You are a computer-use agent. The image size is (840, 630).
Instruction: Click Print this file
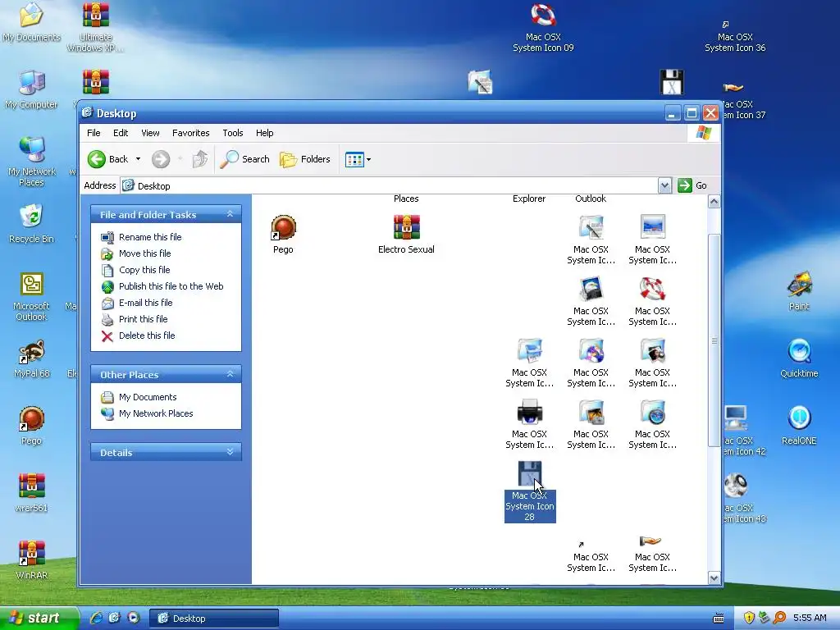click(x=135, y=319)
